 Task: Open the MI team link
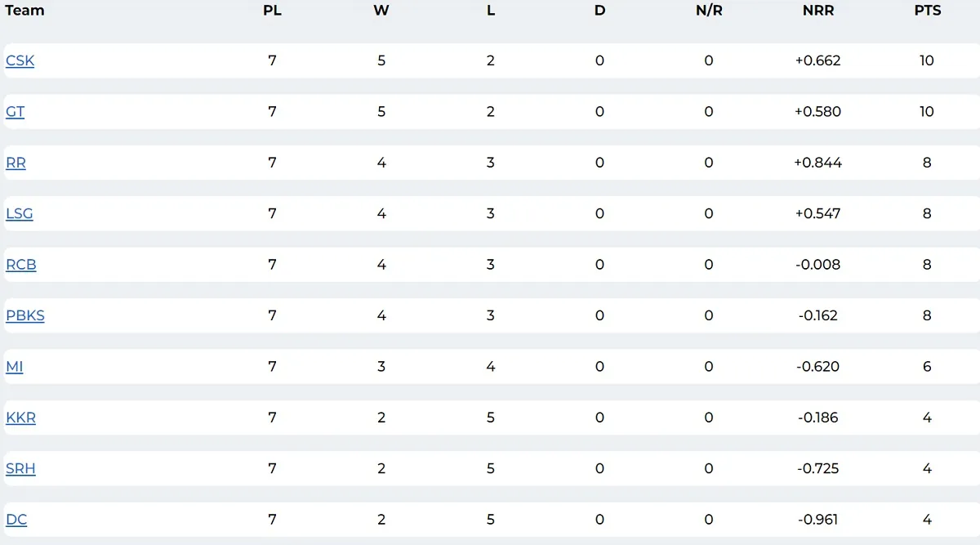(x=14, y=367)
